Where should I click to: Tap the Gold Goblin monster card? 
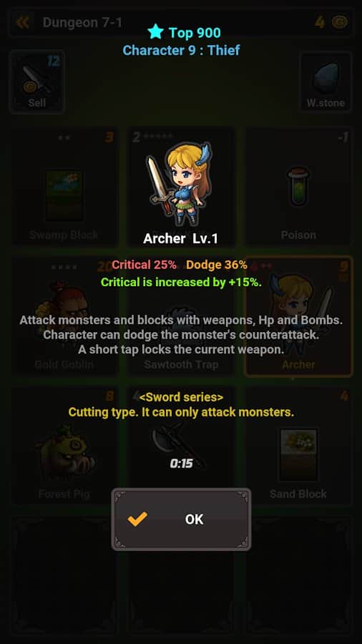click(64, 316)
